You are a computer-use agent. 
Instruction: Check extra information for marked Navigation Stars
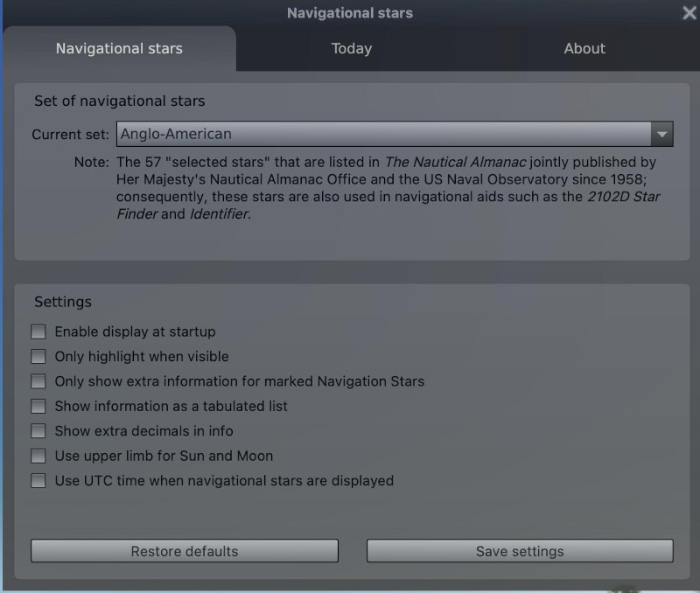click(38, 381)
